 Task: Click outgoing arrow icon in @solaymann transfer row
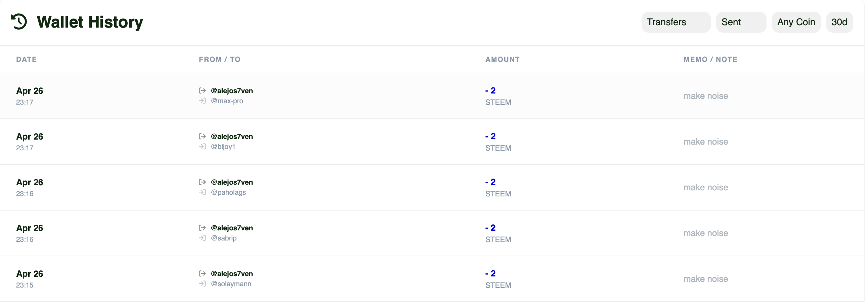[x=202, y=273]
